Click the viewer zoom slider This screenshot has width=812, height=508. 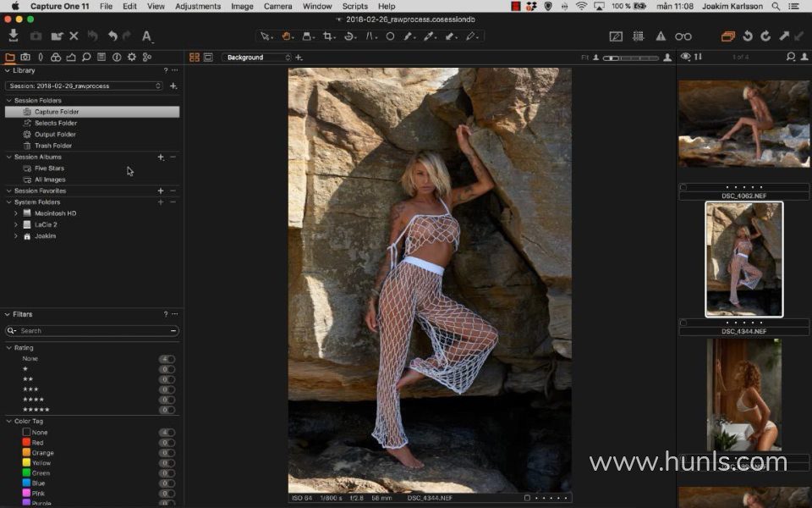(630, 58)
